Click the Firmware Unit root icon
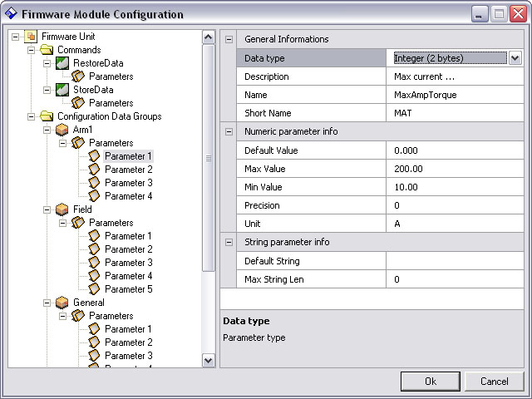Viewport: 532px width, 399px height. [31, 37]
